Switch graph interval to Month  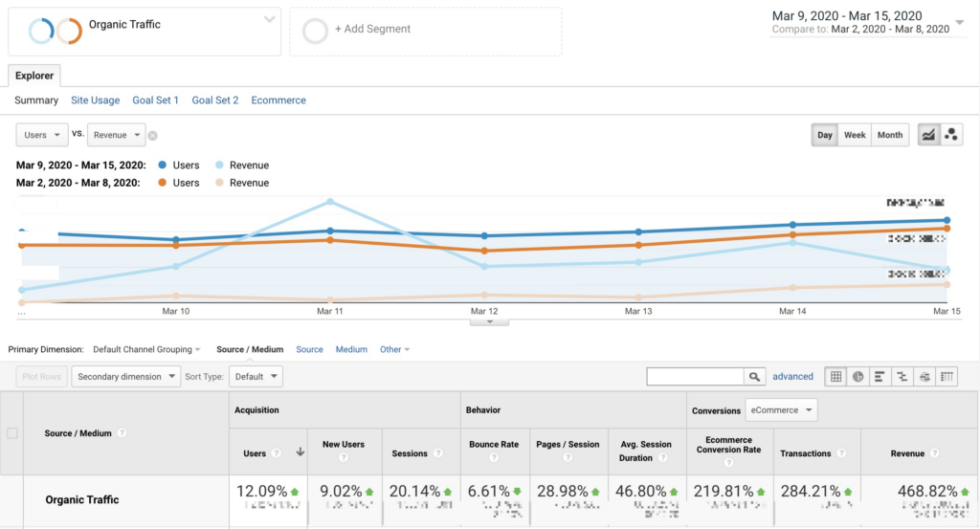pos(890,135)
